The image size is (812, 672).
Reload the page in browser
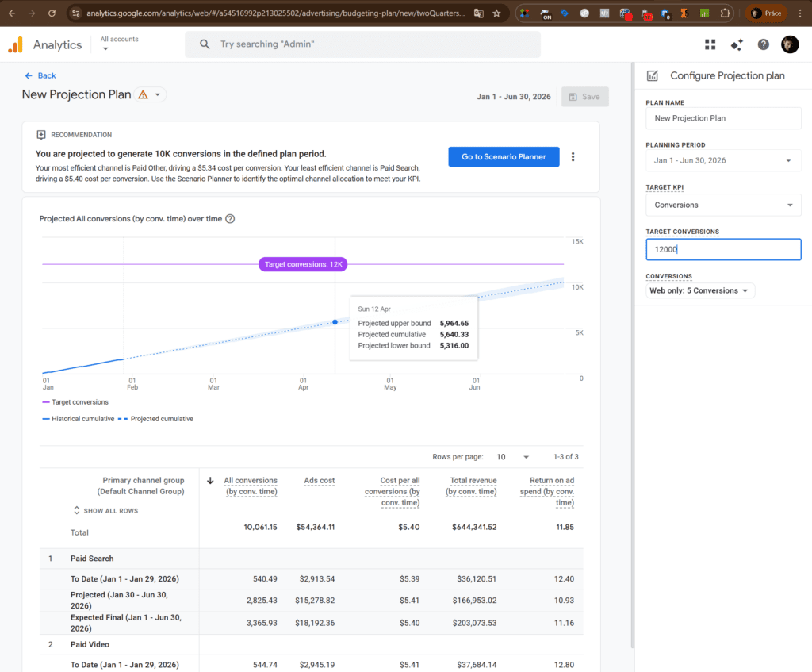(52, 13)
